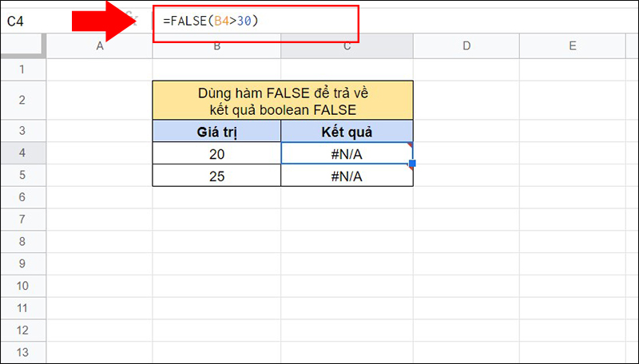Select column A header
Image resolution: width=639 pixels, height=364 pixels.
point(100,46)
